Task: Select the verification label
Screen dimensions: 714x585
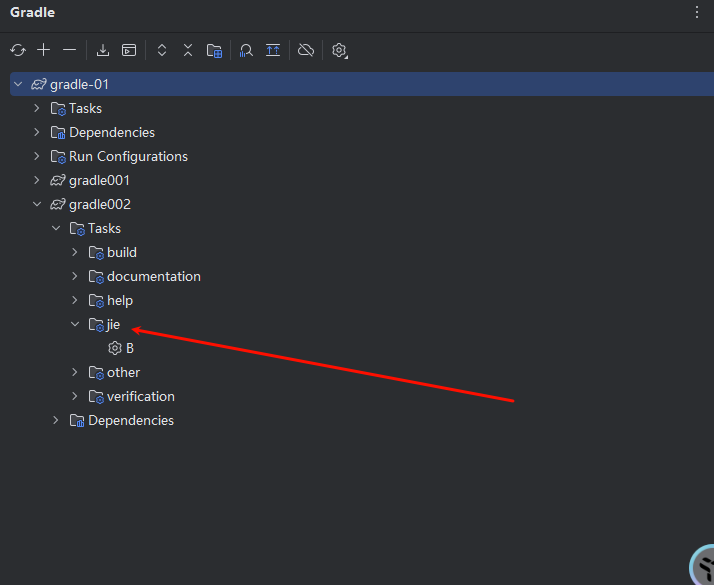Action: (x=141, y=397)
